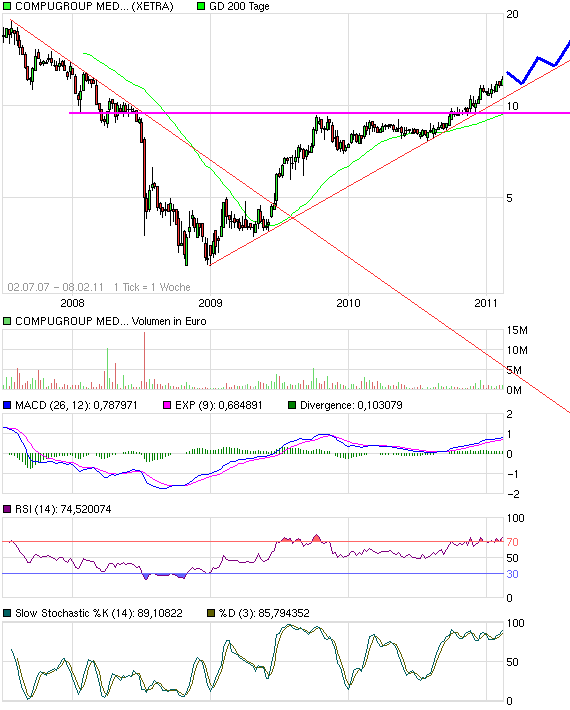
Task: Click the 2010 x-axis label
Action: [349, 303]
